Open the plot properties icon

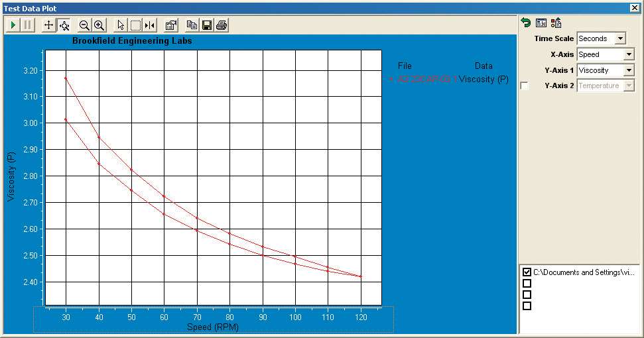coord(170,25)
